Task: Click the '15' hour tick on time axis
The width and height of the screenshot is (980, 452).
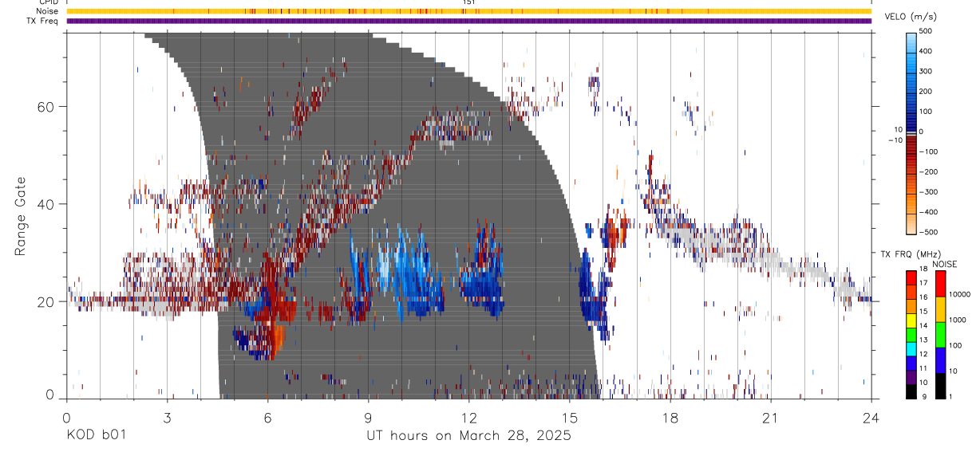Action: [569, 417]
